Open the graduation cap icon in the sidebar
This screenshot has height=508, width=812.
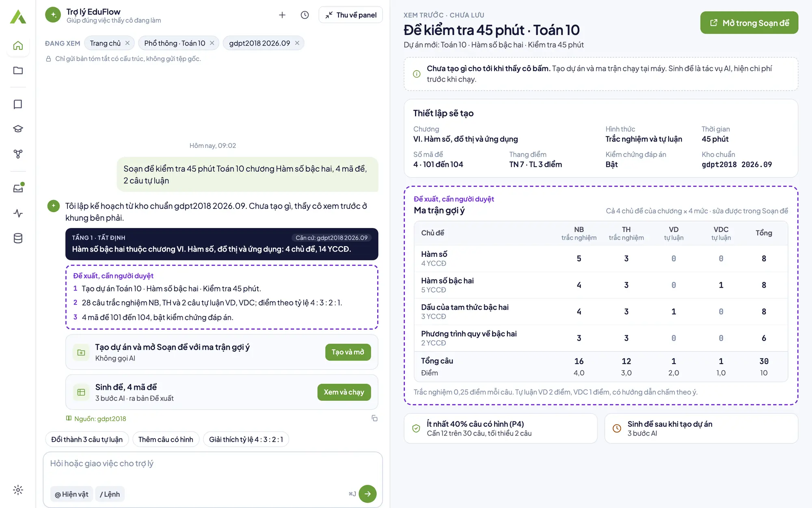[18, 129]
